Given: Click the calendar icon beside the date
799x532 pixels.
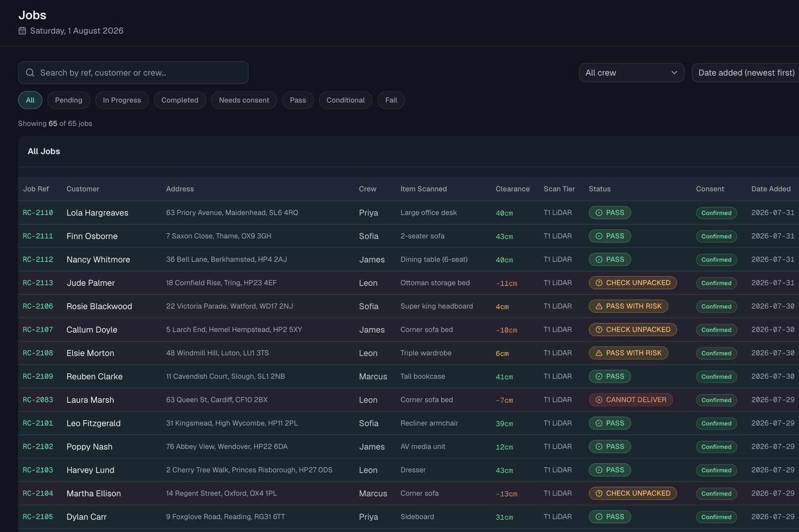Looking at the screenshot, I should point(22,31).
